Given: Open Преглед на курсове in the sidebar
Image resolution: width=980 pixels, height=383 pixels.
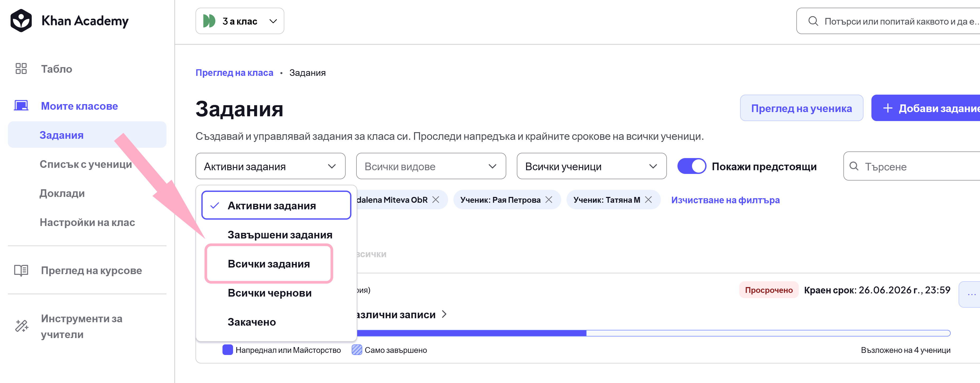Looking at the screenshot, I should [91, 270].
